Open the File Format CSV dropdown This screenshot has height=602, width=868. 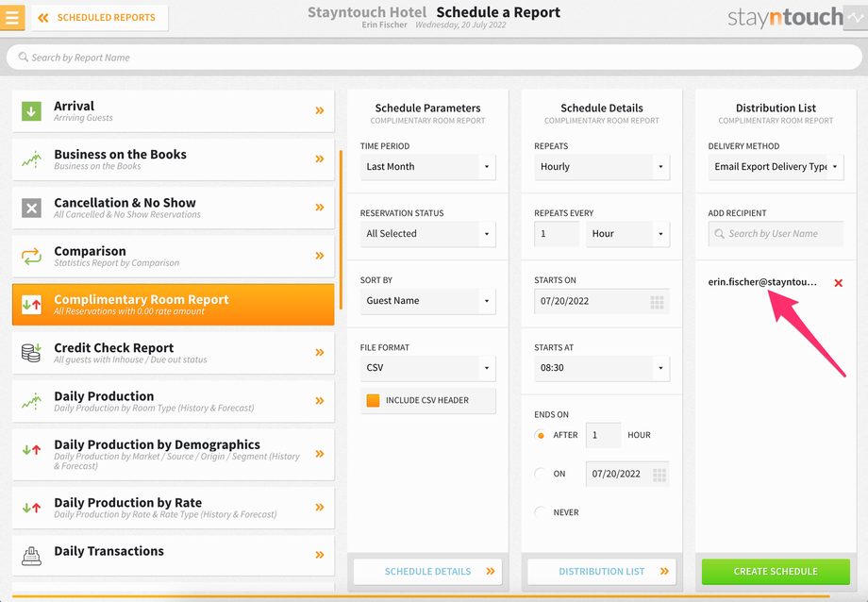point(428,368)
